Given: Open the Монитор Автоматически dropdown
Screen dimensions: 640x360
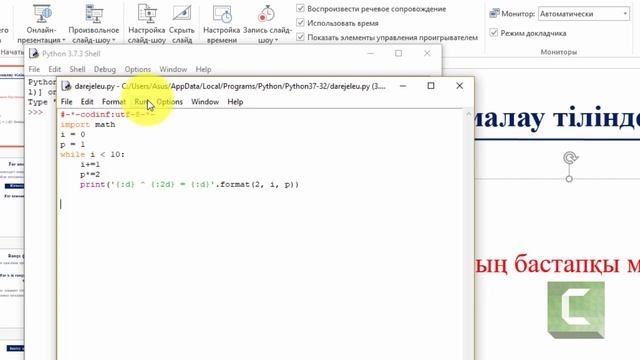Looking at the screenshot, I should point(584,14).
